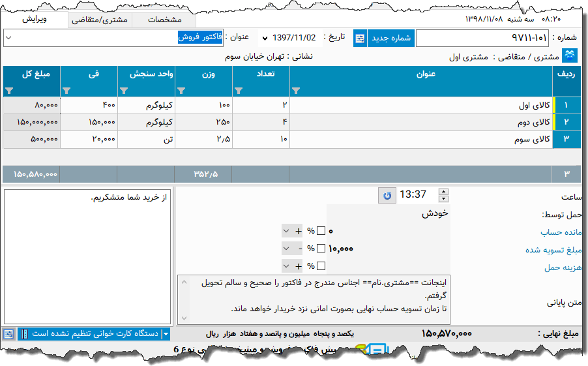The width and height of the screenshot is (588, 366).
Task: Click the total weight ۳۵۲/۵ in footer
Action: (206, 174)
